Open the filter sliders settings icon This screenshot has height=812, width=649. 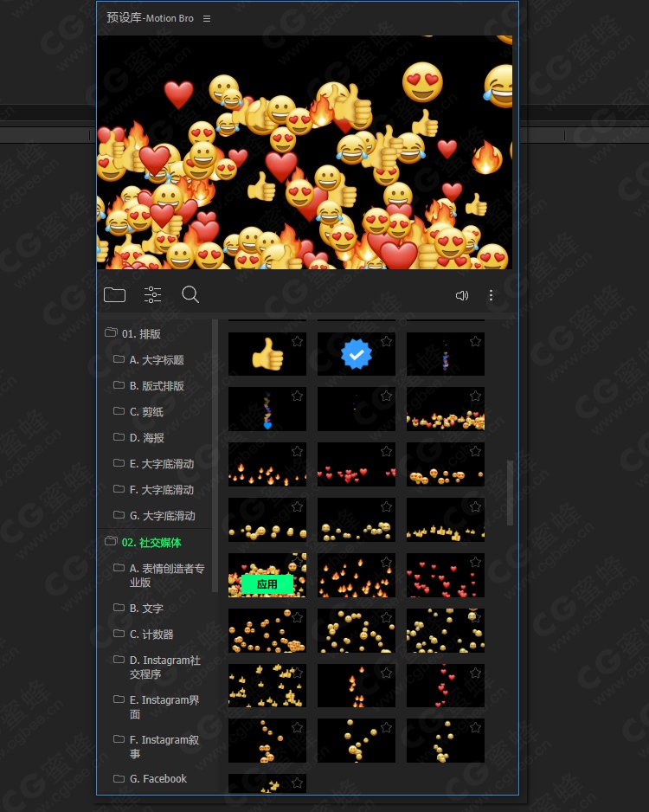coord(152,294)
